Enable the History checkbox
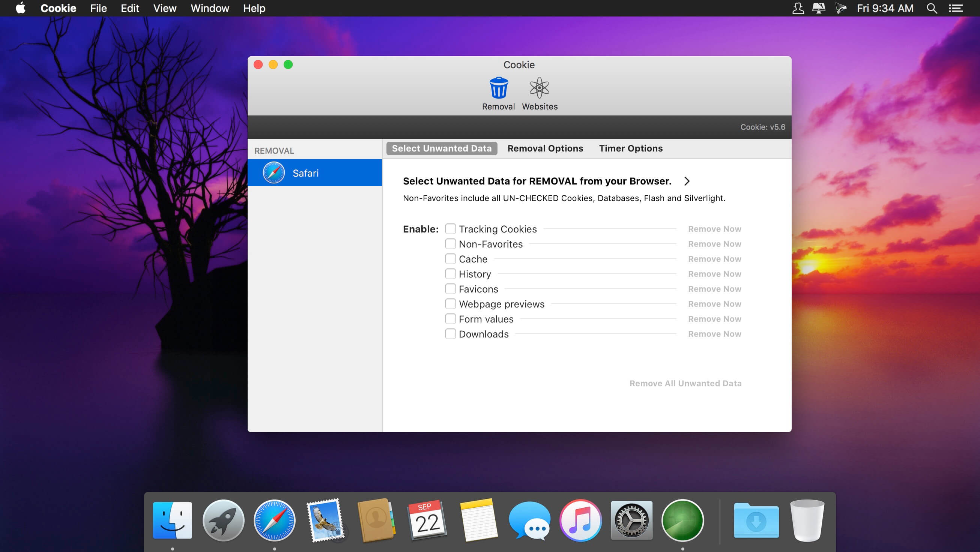Screen dimensions: 980x552 [x=451, y=274]
